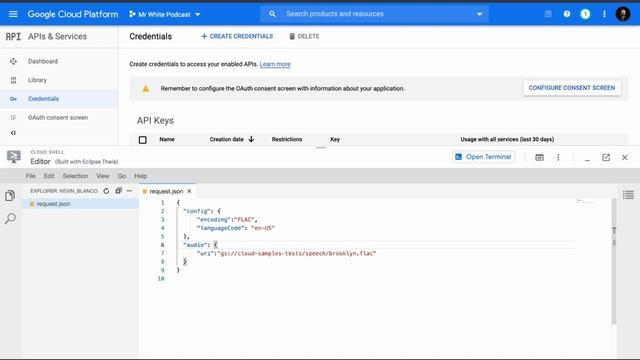Open the editor Go menu
Viewport: 640px width, 360px height.
(122, 176)
